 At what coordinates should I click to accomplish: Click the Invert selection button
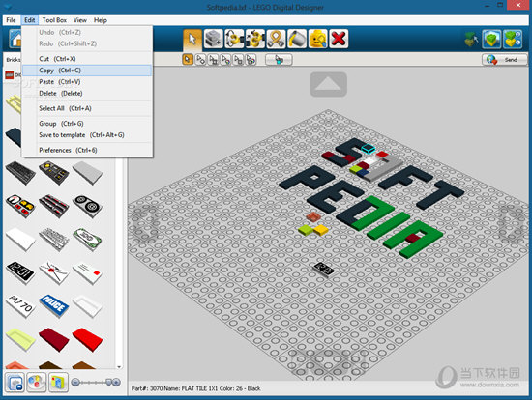point(279,60)
